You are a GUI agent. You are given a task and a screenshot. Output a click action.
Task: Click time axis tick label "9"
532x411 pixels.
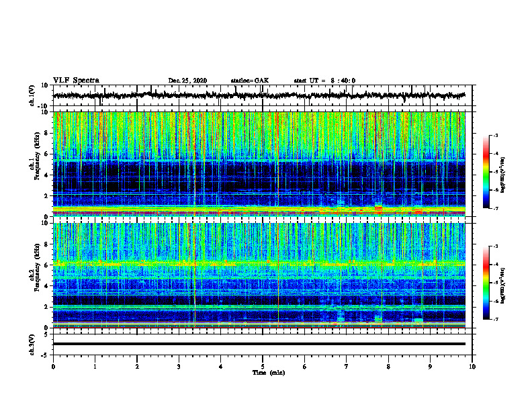[430, 367]
